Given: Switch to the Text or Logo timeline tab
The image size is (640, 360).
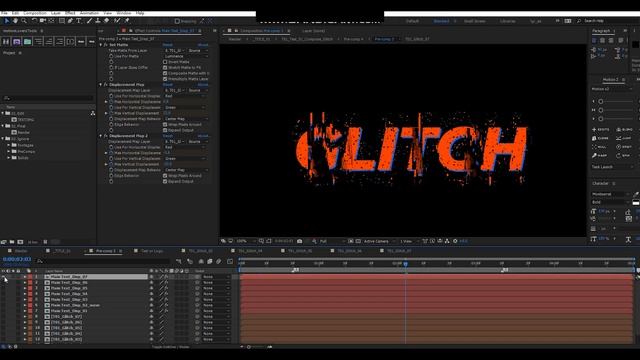Looking at the screenshot, I should 152,251.
